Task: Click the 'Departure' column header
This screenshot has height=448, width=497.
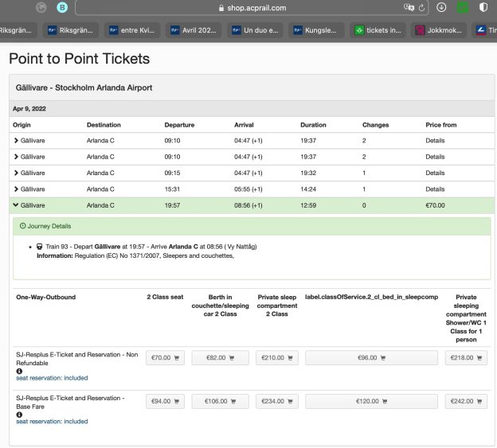Action: point(179,125)
